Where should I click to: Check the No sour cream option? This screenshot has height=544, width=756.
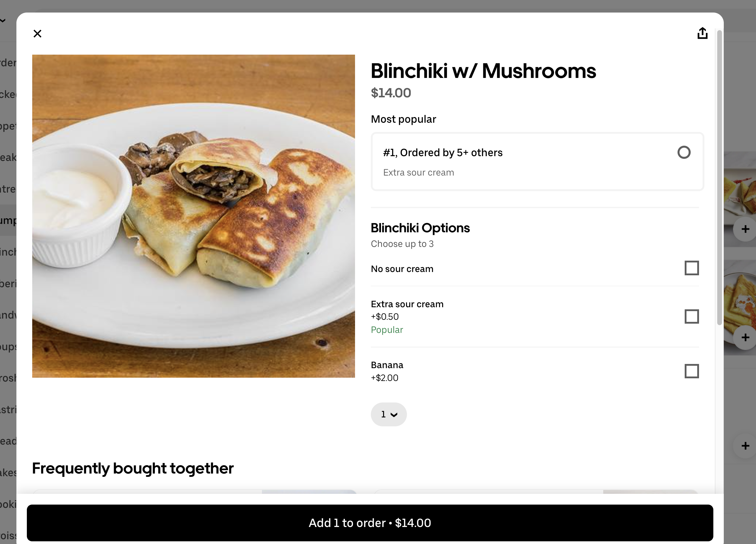[691, 268]
